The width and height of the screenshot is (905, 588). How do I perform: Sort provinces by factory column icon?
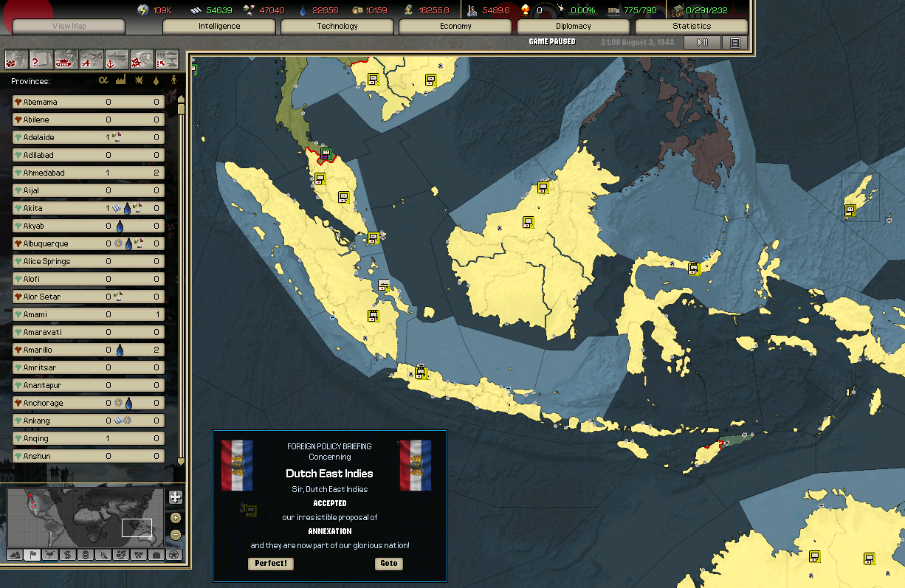[x=120, y=80]
